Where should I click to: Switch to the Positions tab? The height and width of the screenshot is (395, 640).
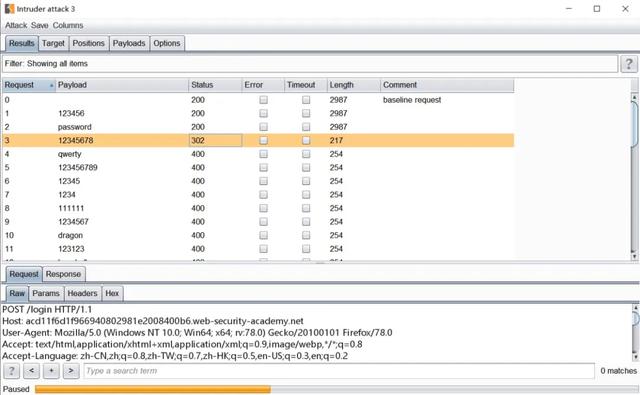89,43
